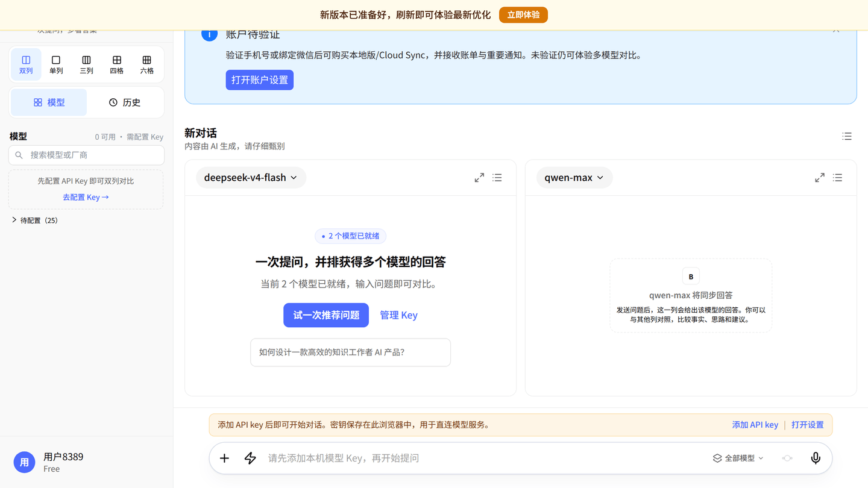This screenshot has width=868, height=488.
Task: Click the qwen-max 将同步回答 text
Action: (x=691, y=295)
